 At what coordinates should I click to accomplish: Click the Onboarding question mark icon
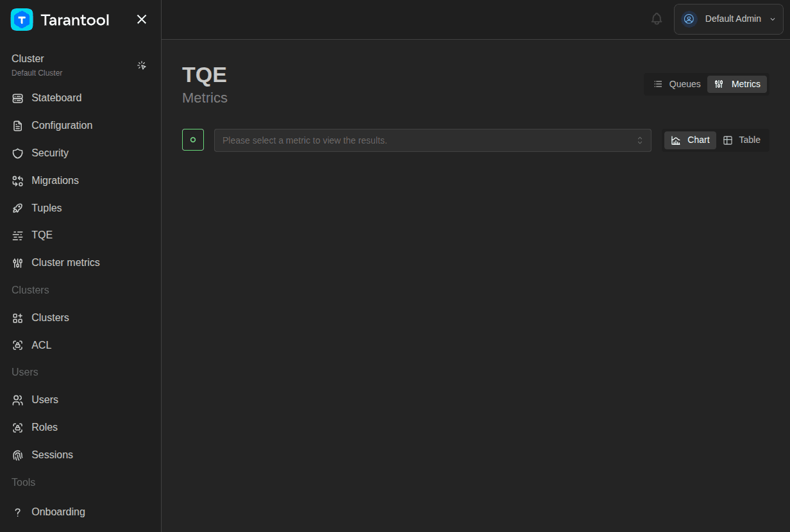click(18, 512)
